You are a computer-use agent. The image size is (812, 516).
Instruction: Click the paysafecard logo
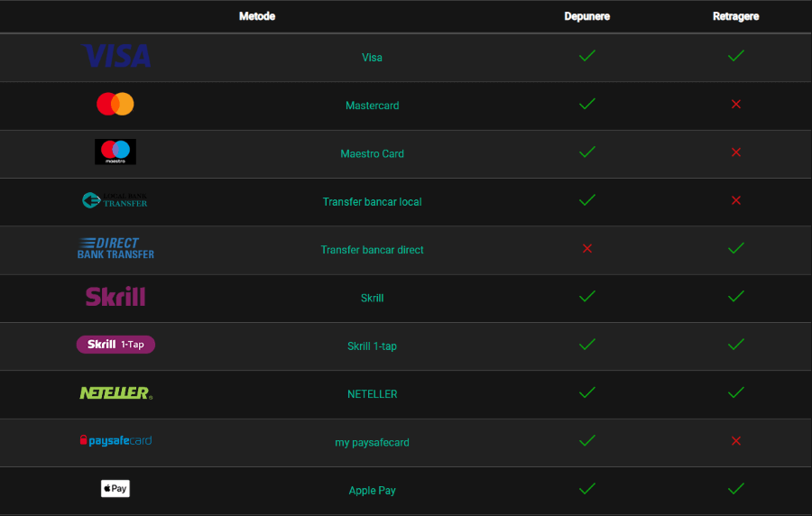[116, 440]
